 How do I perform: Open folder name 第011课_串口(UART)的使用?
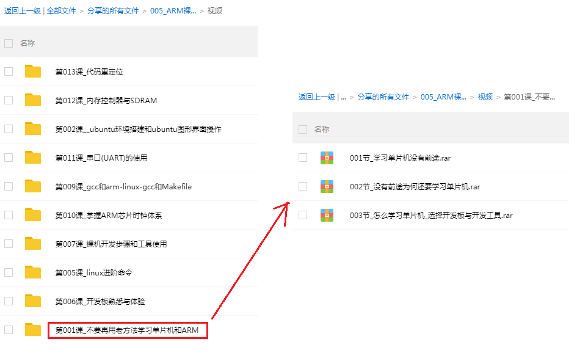click(x=101, y=158)
